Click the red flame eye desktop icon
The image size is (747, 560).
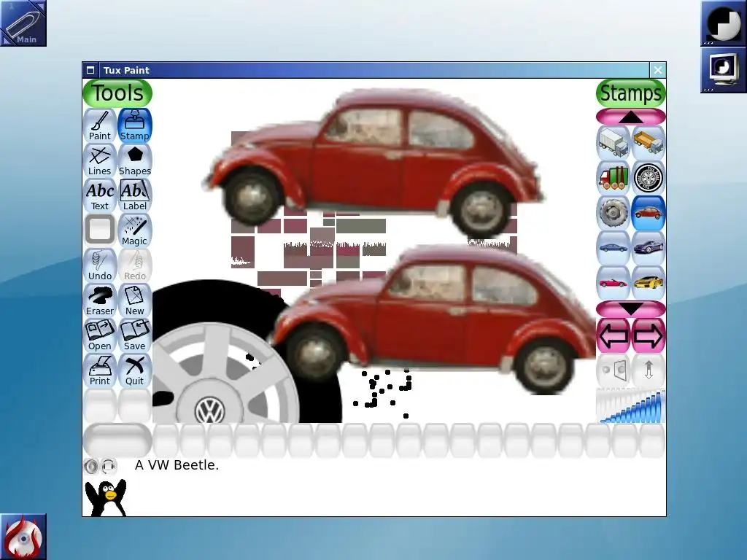click(x=23, y=537)
